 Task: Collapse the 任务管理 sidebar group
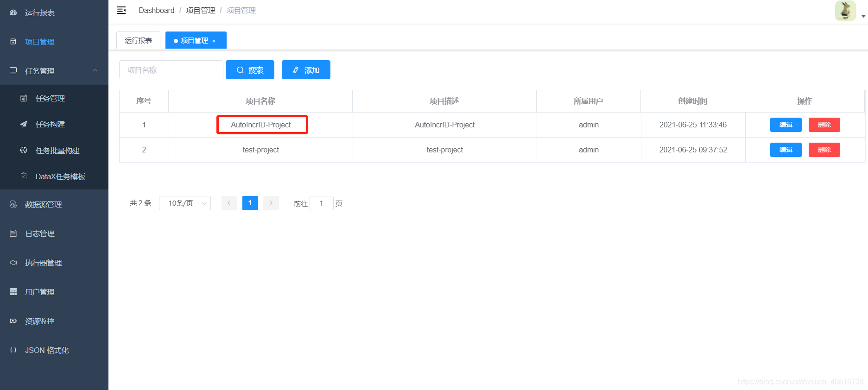click(x=54, y=71)
